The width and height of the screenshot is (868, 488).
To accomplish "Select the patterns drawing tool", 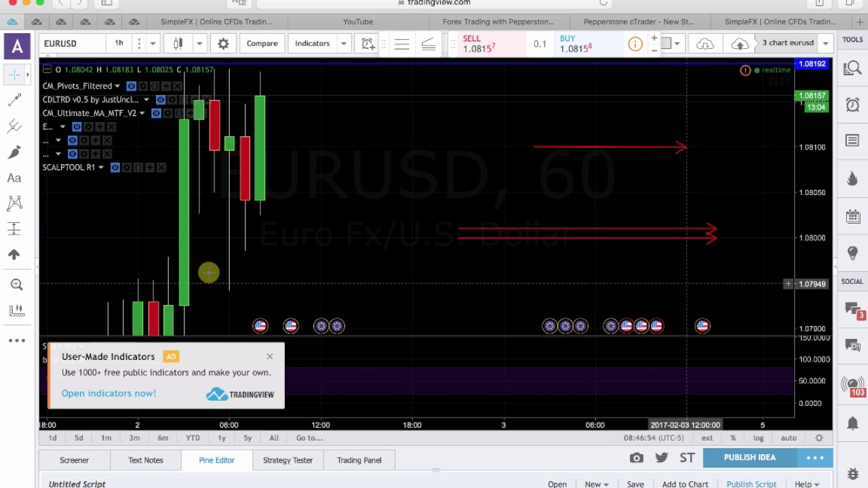I will (14, 203).
